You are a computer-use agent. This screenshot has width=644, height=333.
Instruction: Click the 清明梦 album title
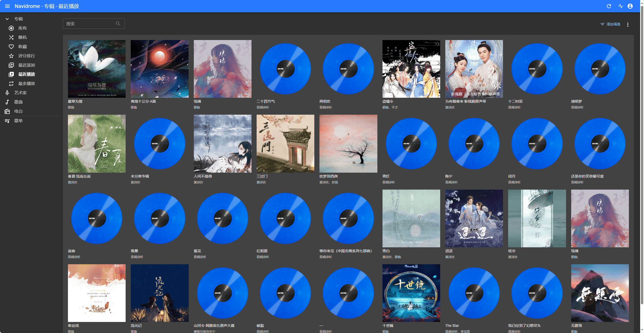coord(577,101)
